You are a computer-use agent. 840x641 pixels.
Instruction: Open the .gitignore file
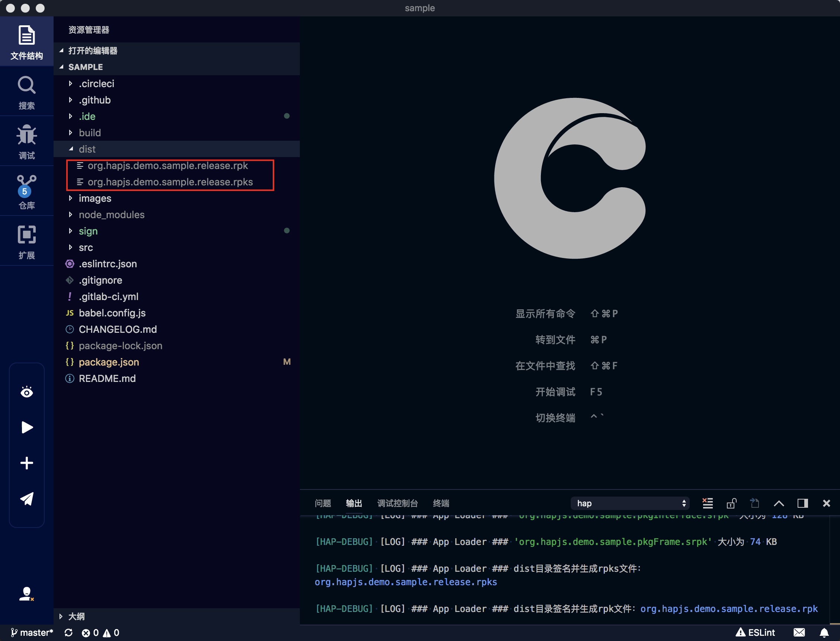coord(177,280)
